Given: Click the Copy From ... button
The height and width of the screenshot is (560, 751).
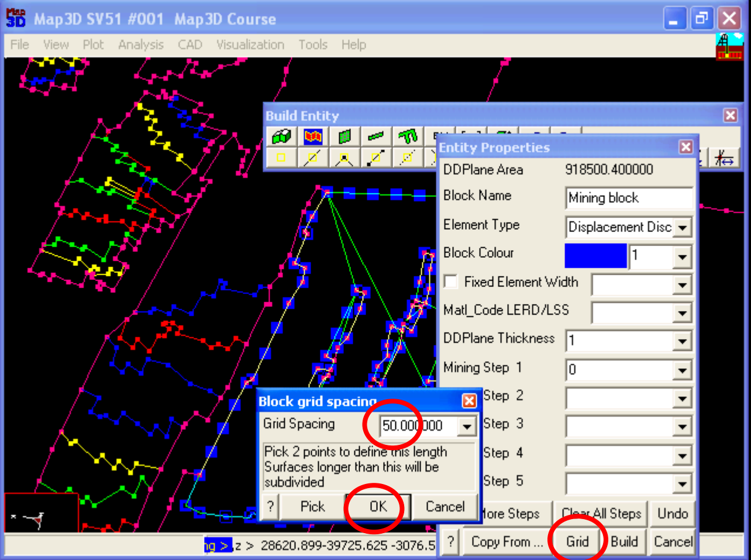Looking at the screenshot, I should click(x=507, y=542).
